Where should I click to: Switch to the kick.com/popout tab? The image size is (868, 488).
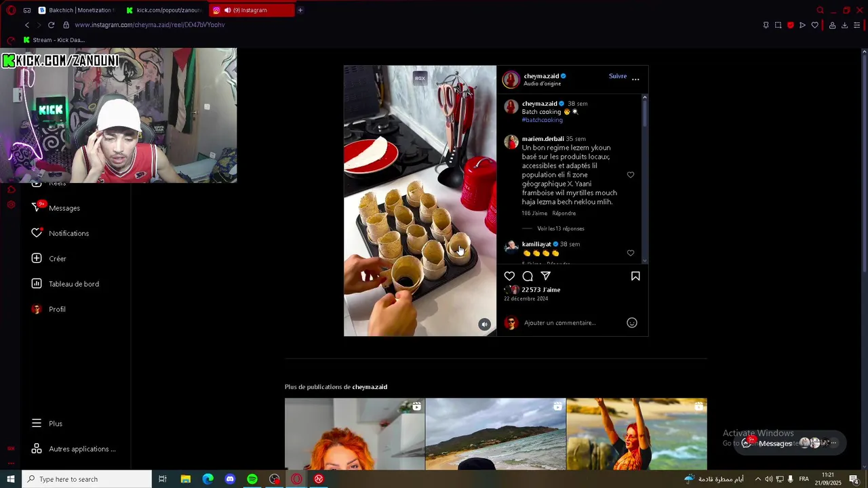pyautogui.click(x=163, y=10)
